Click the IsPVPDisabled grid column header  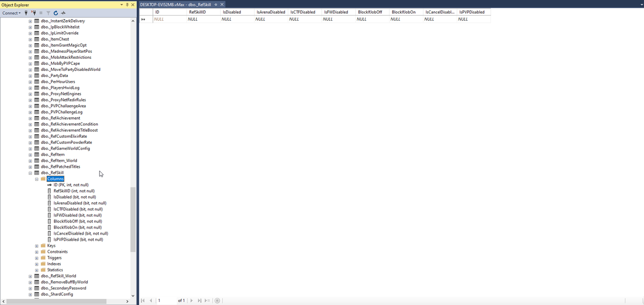[x=473, y=12]
